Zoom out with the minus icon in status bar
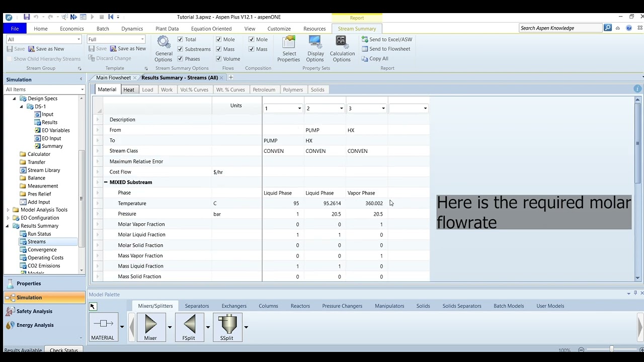Viewport: 644px width, 362px height. click(x=581, y=350)
